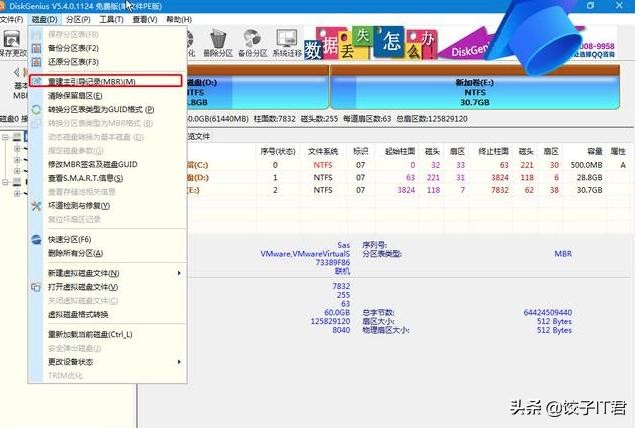Screen dimensions: 639x428
Task: Collapse the first disk tree node
Action: pos(6,138)
